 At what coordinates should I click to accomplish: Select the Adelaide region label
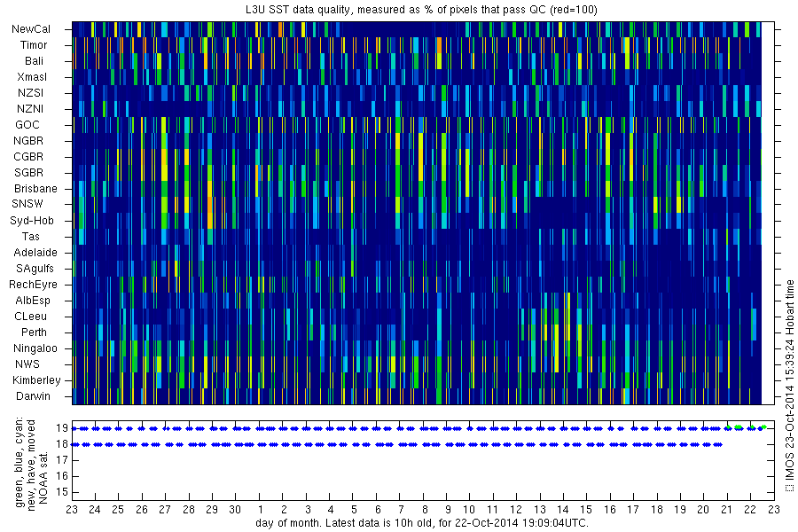(35, 252)
